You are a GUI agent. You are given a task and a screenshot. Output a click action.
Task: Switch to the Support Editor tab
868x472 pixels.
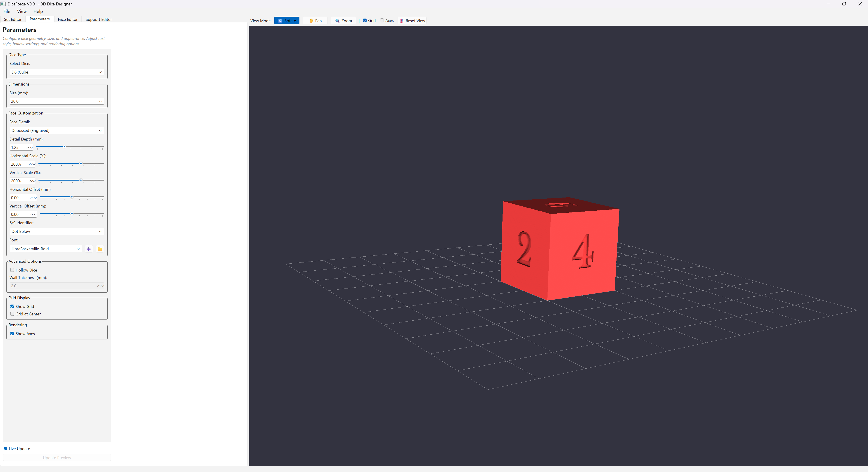98,19
